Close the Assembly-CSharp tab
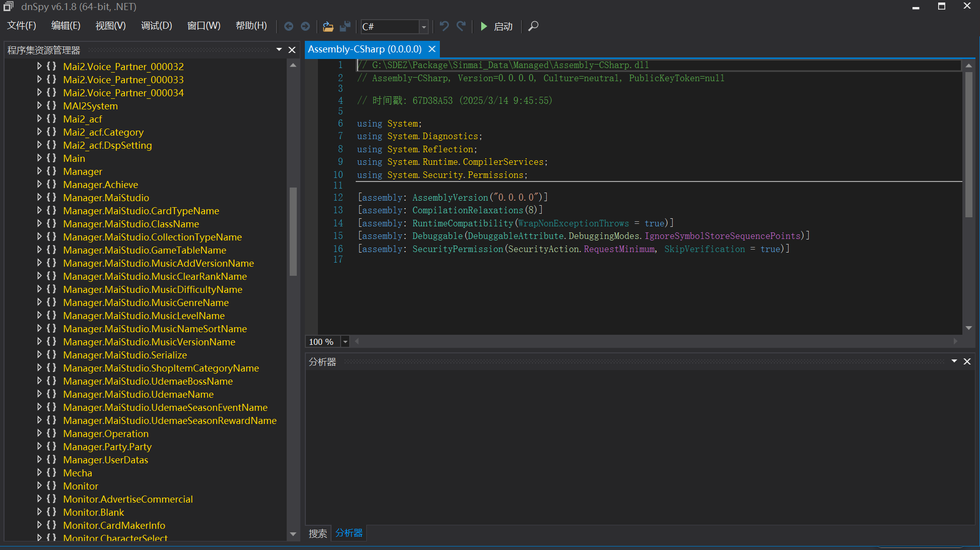This screenshot has width=980, height=550. [432, 49]
